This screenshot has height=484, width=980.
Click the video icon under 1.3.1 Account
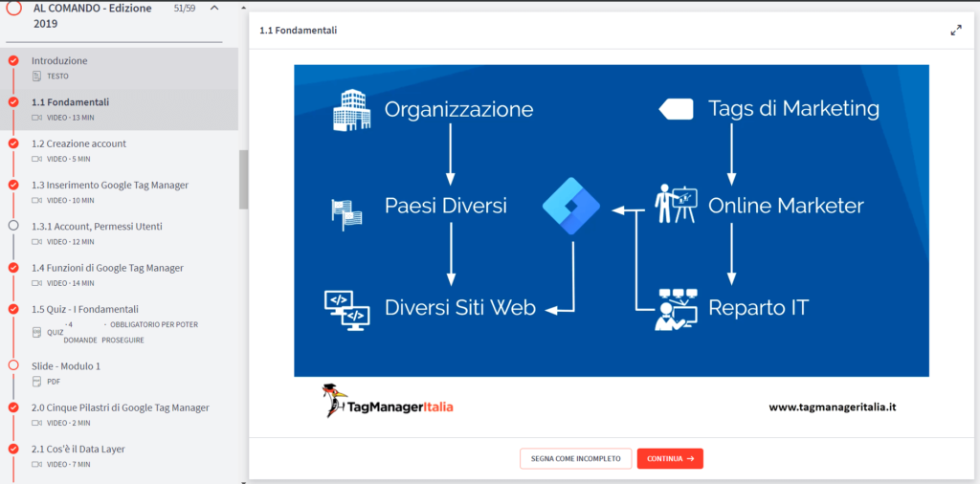point(37,242)
